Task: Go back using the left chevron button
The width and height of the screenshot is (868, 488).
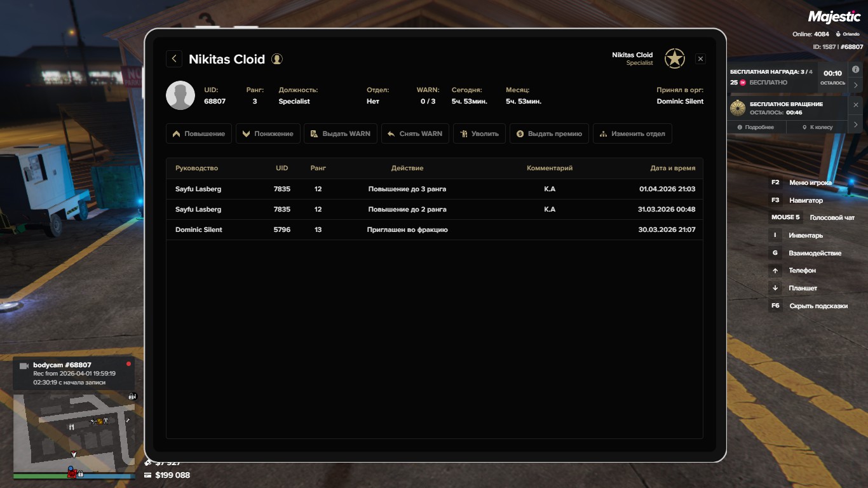Action: click(174, 58)
